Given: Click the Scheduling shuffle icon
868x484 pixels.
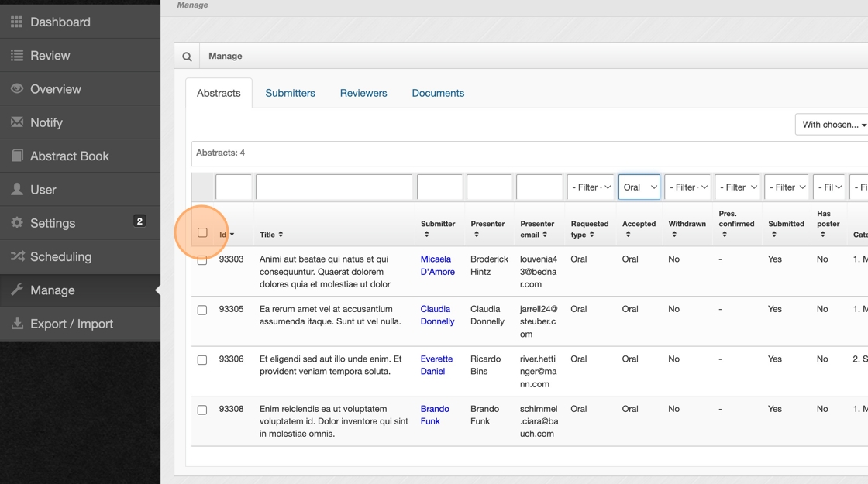Looking at the screenshot, I should [16, 256].
